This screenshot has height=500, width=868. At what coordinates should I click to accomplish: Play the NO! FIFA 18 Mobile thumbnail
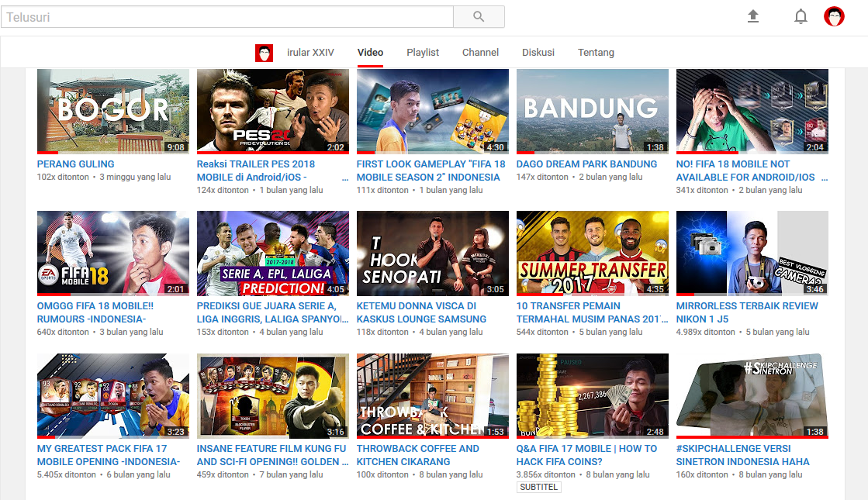[752, 111]
